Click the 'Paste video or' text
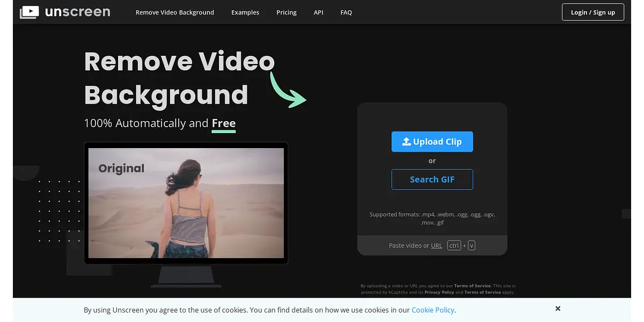644x322 pixels. 409,246
